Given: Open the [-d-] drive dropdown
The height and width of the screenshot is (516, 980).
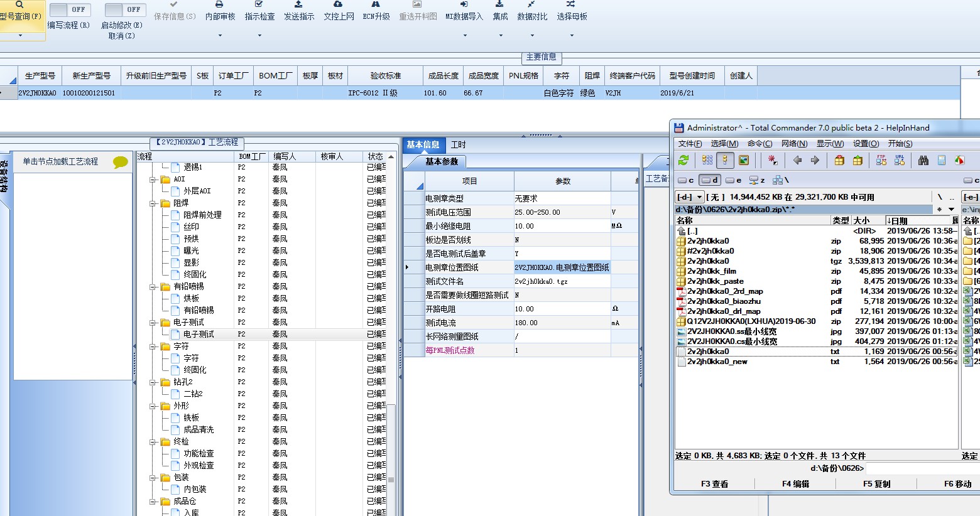Looking at the screenshot, I should pyautogui.click(x=689, y=197).
